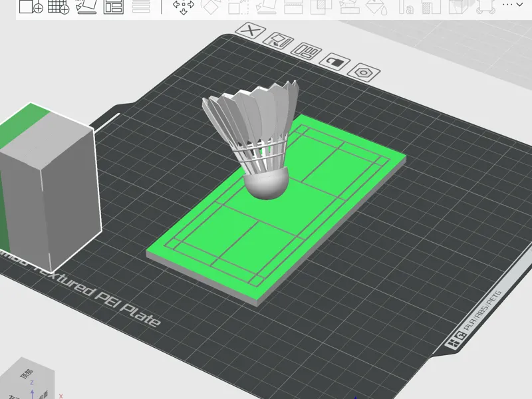Viewport: 532px width, 399px height.
Task: Select the Move tool with four arrows
Action: [184, 7]
